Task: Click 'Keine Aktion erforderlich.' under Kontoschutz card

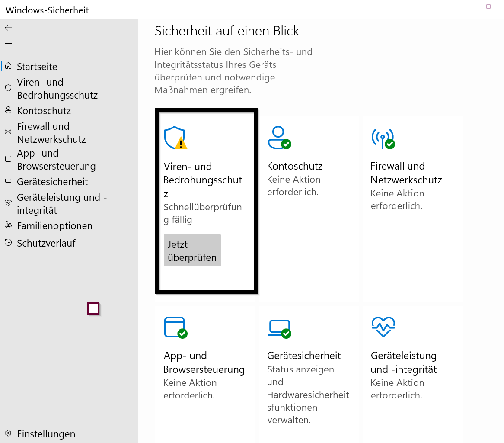Action: 293,186
